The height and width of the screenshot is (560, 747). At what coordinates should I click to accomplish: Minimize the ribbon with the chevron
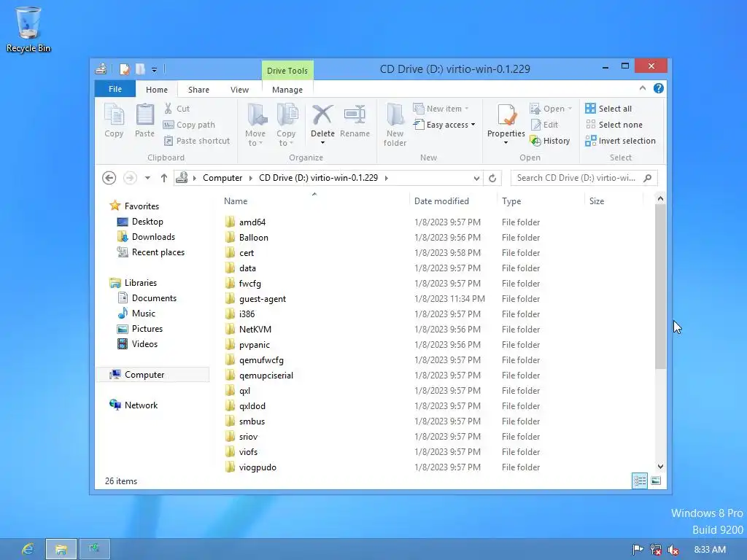coord(643,88)
